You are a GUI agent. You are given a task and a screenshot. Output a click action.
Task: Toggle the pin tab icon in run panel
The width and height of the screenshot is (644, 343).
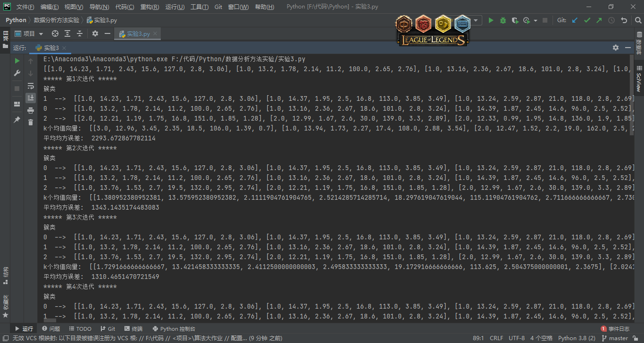pos(17,120)
